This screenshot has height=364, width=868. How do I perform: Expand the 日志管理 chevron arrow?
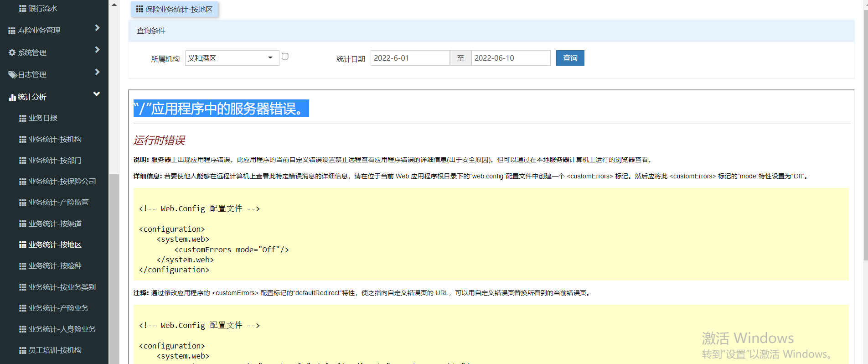click(97, 72)
